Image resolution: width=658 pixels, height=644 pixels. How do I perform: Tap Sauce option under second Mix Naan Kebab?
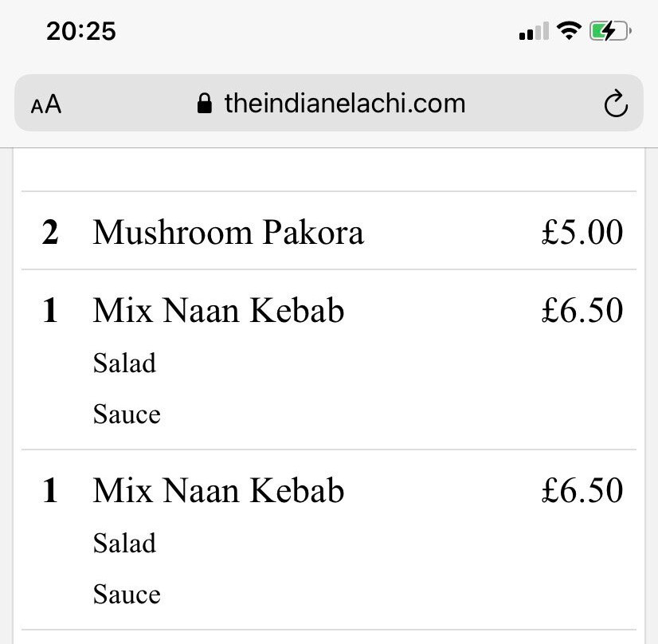click(127, 595)
